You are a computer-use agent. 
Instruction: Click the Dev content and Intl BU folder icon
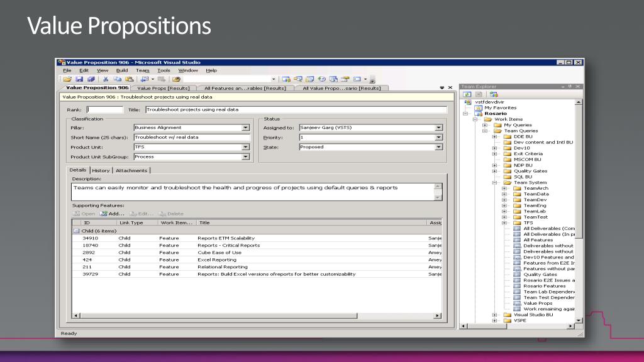508,143
